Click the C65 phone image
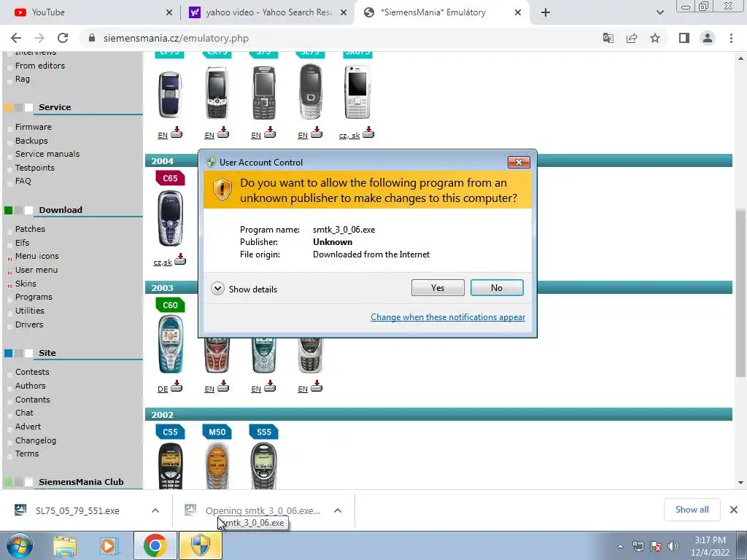This screenshot has height=560, width=747. click(170, 219)
